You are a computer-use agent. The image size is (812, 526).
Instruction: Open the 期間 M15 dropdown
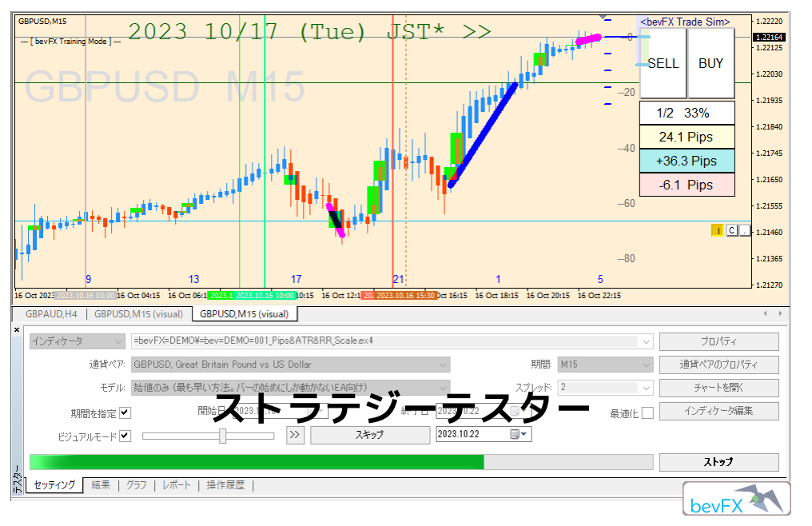pos(605,365)
